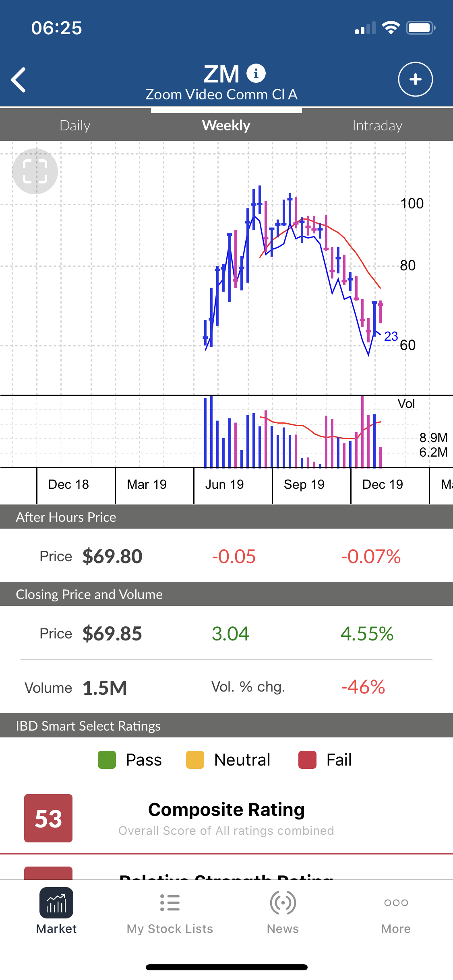Screen dimensions: 453x980
Task: Tap the After Hours price $69.80
Action: click(x=112, y=556)
